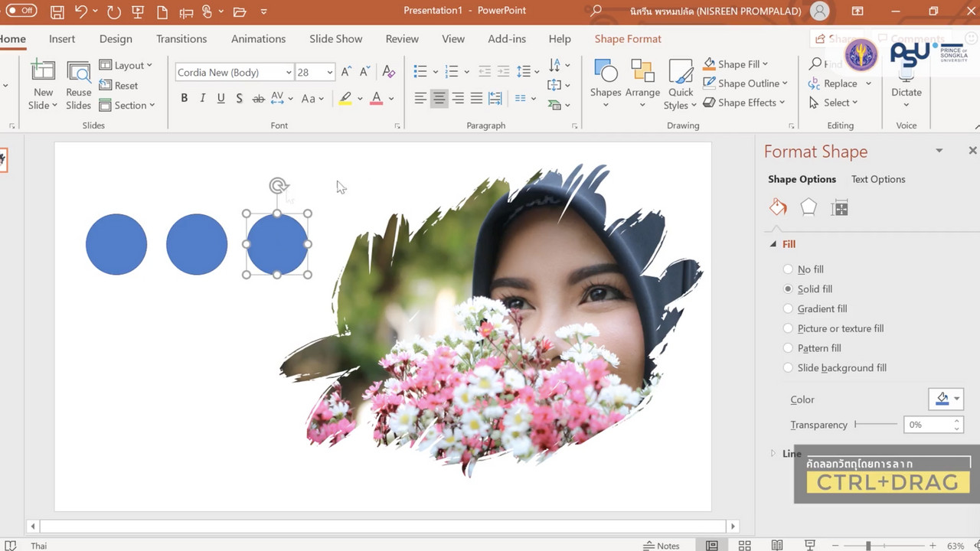This screenshot has width=980, height=551.
Task: Toggle Bold formatting
Action: tap(184, 98)
